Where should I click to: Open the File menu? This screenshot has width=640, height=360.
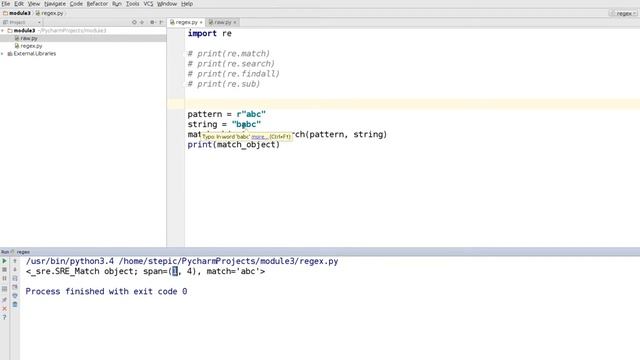click(x=5, y=4)
